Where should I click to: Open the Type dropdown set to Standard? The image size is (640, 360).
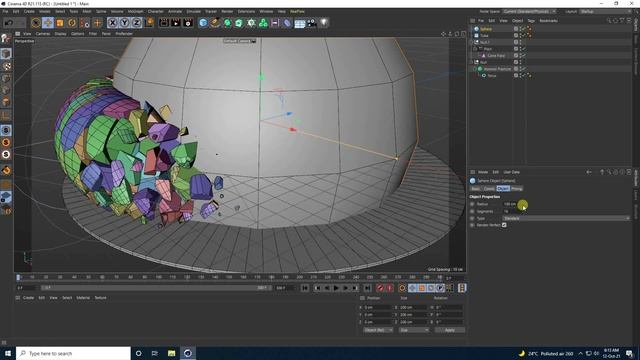(x=567, y=218)
